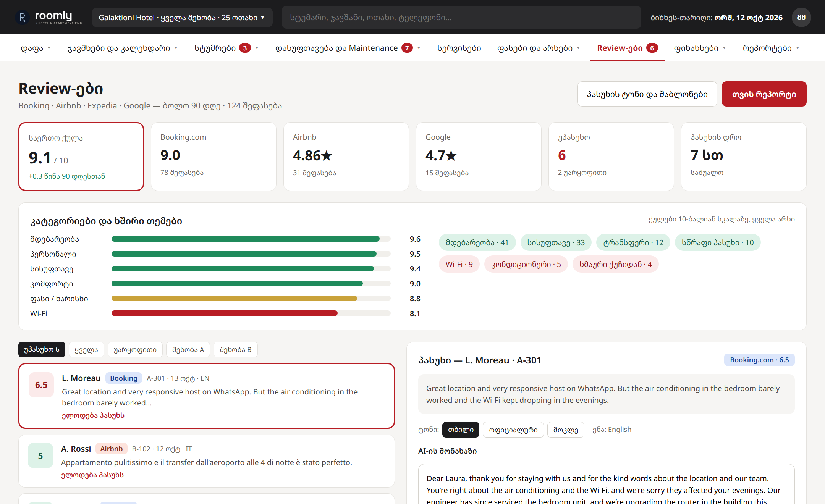Expand ფასები და არხები menu
This screenshot has width=825, height=504.
pos(539,48)
